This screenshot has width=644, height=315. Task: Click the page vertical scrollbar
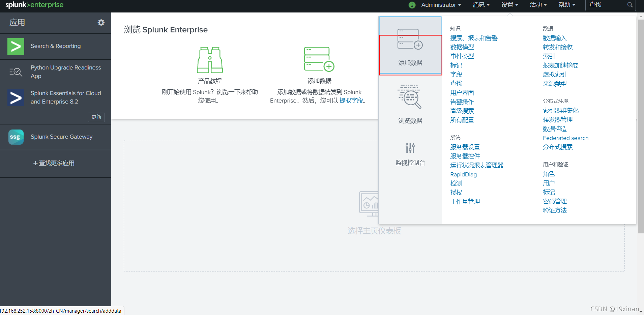pos(641,126)
